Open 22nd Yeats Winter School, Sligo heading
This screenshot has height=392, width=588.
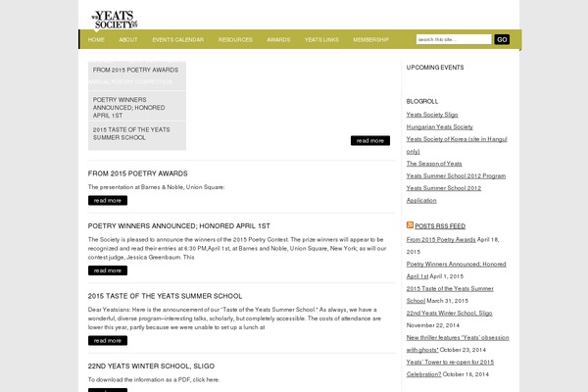[151, 367]
